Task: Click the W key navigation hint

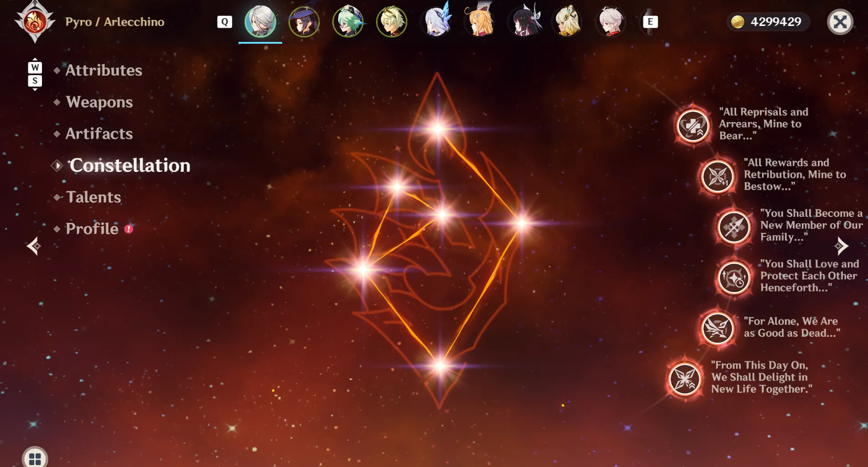Action: coord(35,67)
